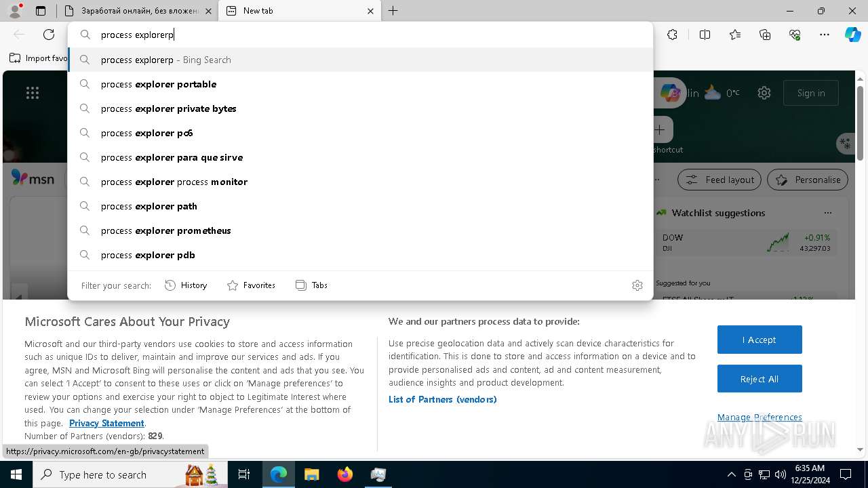The image size is (868, 488).
Task: Open the Privacy Statement link
Action: pos(106,423)
